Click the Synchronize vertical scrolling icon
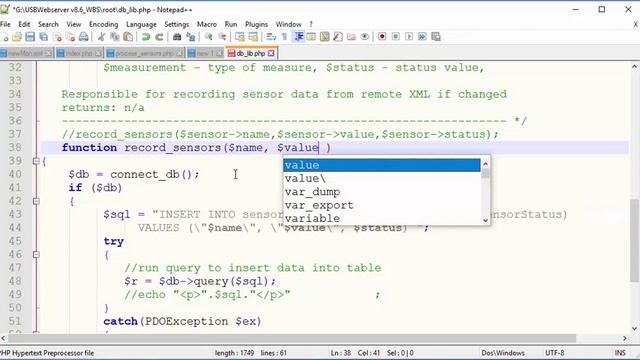This screenshot has height=360, width=640. [240, 37]
